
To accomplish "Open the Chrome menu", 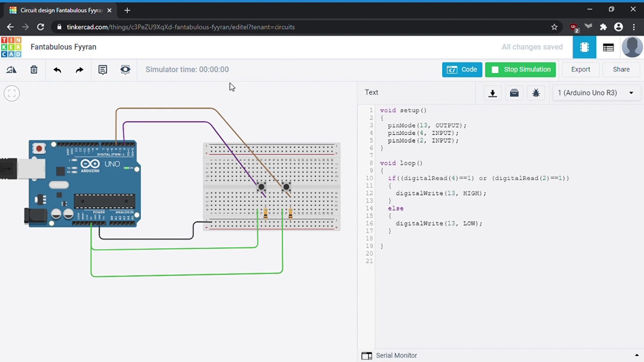I will 634,27.
